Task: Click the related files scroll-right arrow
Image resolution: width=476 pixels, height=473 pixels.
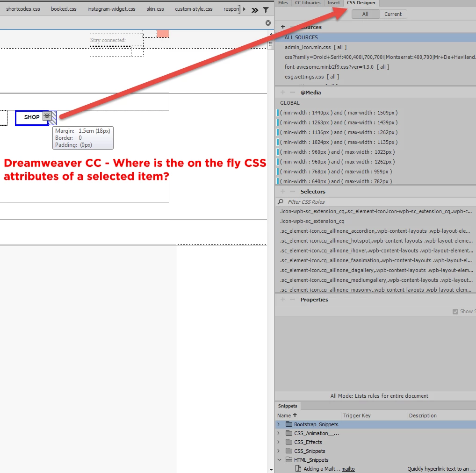Action: (x=245, y=9)
